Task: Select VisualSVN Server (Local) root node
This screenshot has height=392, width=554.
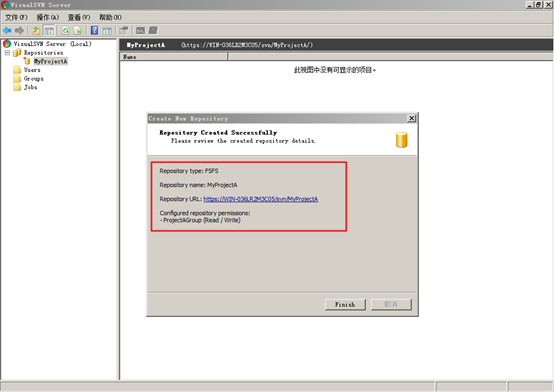Action: pos(52,44)
